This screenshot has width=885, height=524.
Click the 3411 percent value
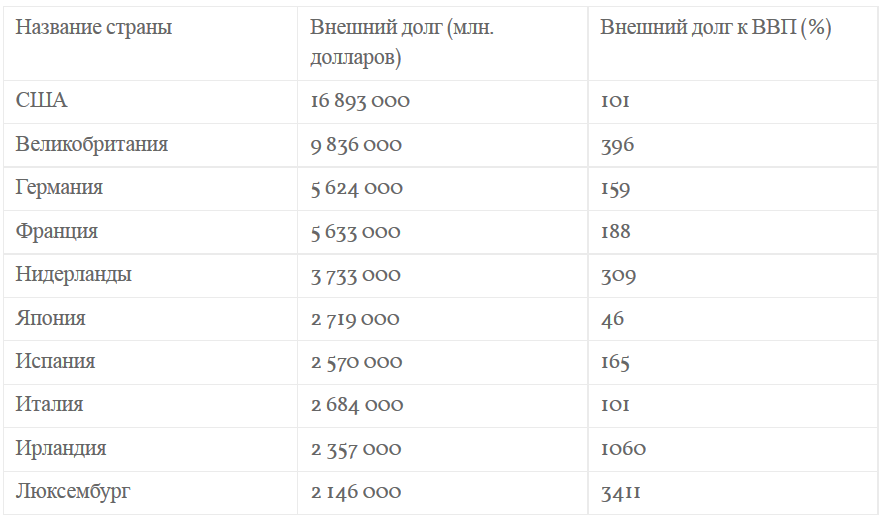coord(620,493)
